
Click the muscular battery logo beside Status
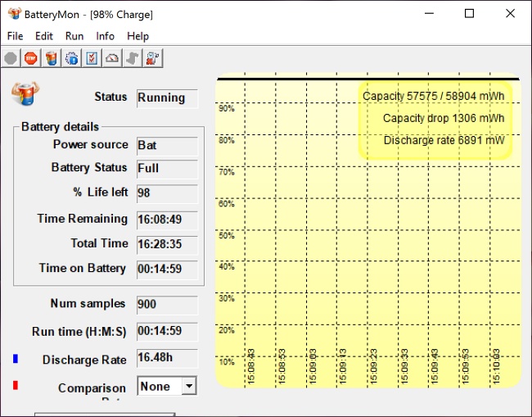pyautogui.click(x=25, y=93)
